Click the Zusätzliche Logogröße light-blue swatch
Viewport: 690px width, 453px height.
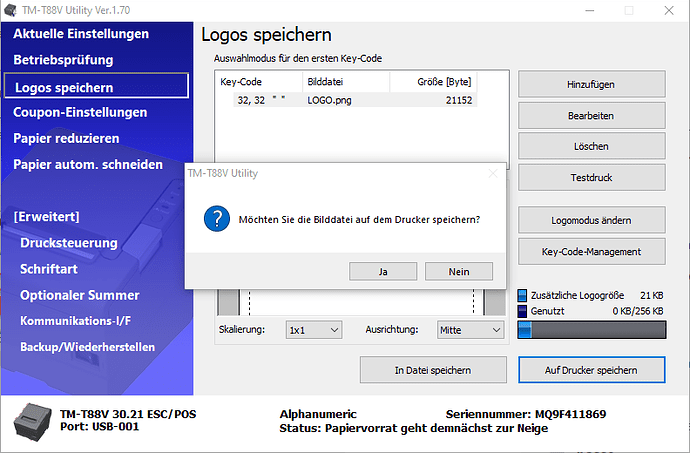pos(522,295)
